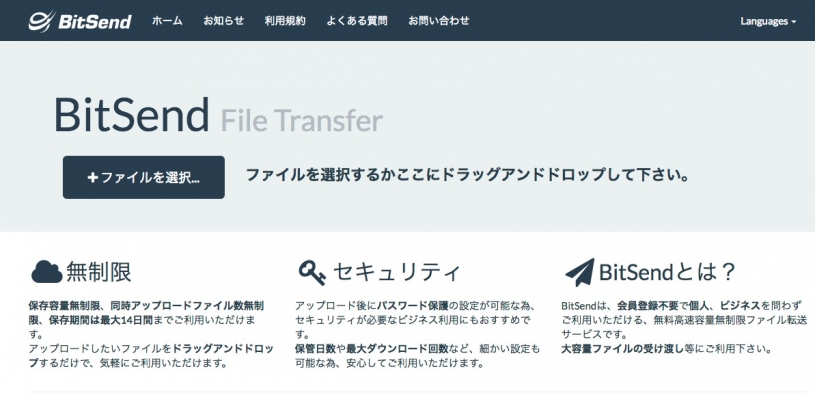Click the drag-and-drop instruction text ファイルを選択するか…
Viewport: 815px width, 395px height.
pyautogui.click(x=467, y=175)
